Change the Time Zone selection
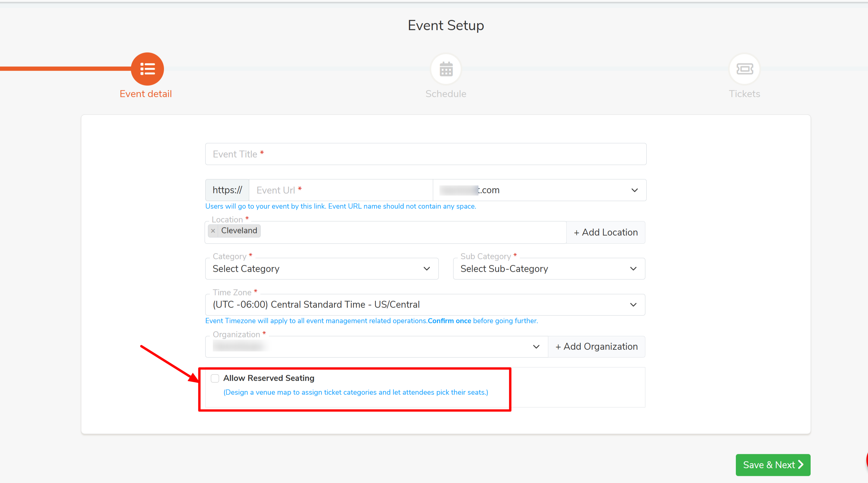The image size is (868, 483). [x=425, y=305]
